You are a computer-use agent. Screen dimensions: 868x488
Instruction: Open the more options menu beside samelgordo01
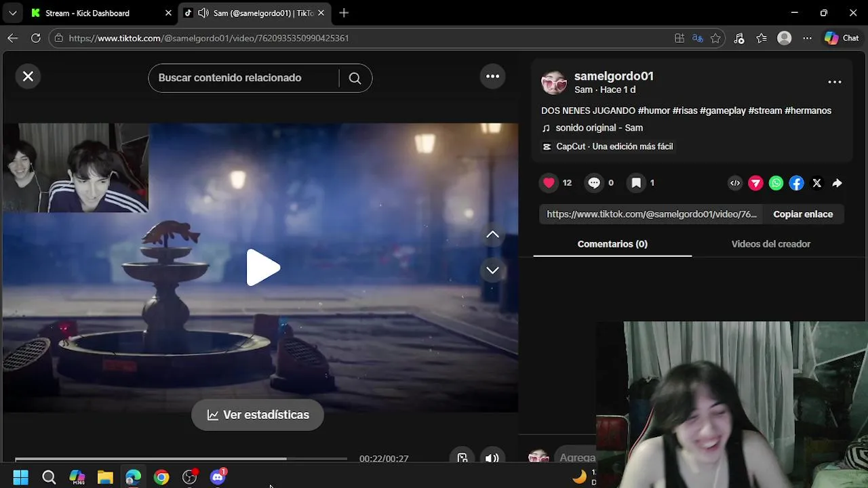tap(835, 82)
